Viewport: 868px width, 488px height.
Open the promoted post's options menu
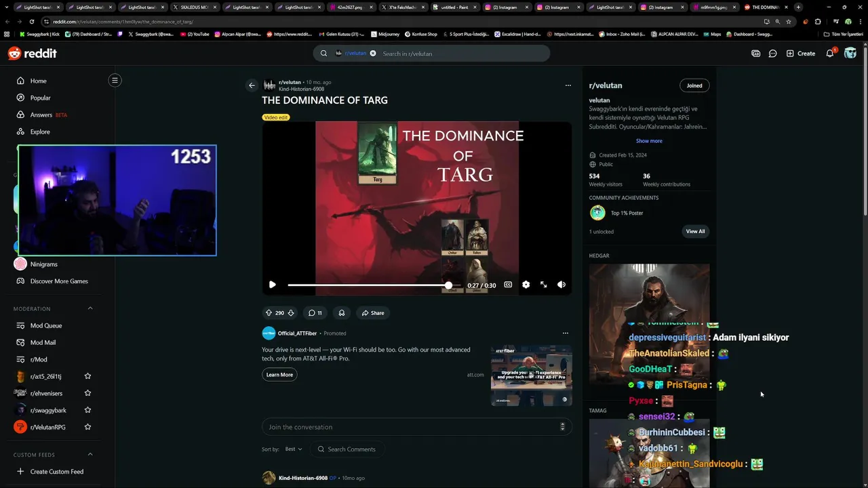click(565, 333)
